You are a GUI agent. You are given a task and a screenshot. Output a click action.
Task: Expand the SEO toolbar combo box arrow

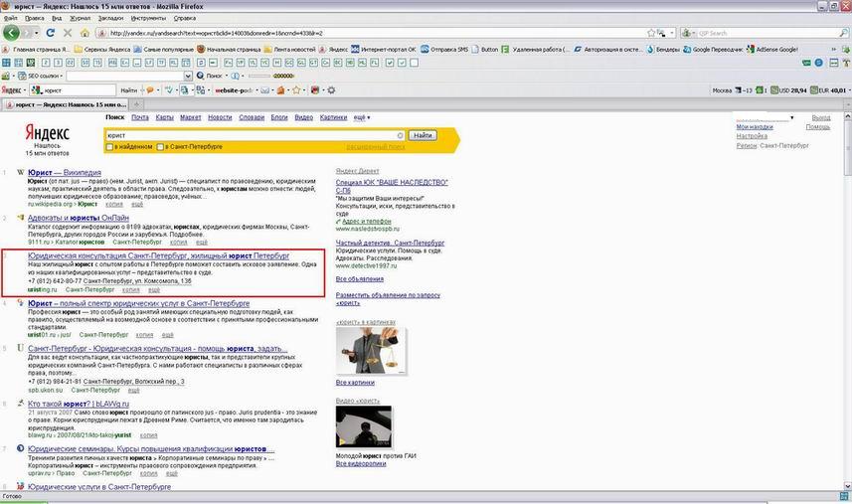point(188,76)
